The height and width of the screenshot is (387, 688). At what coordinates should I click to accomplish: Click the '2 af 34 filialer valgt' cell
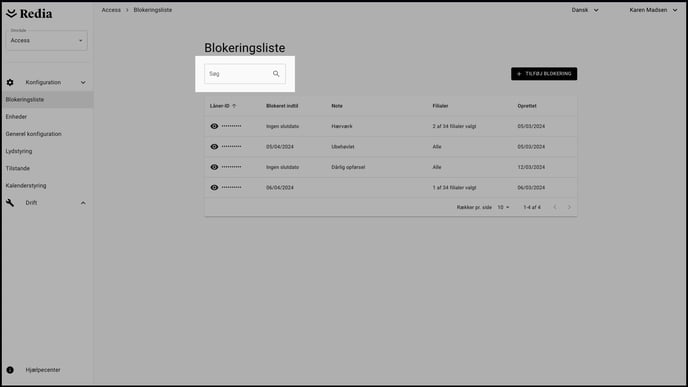(x=454, y=126)
